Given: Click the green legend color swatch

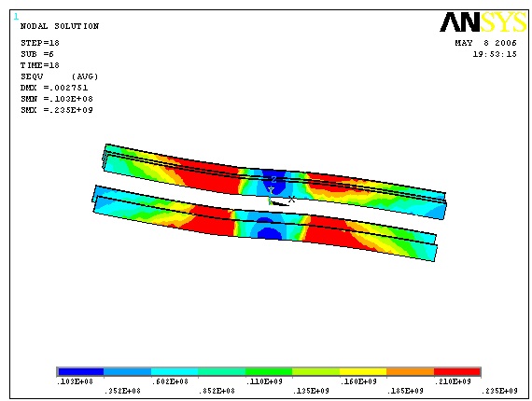Looking at the screenshot, I should (x=269, y=371).
